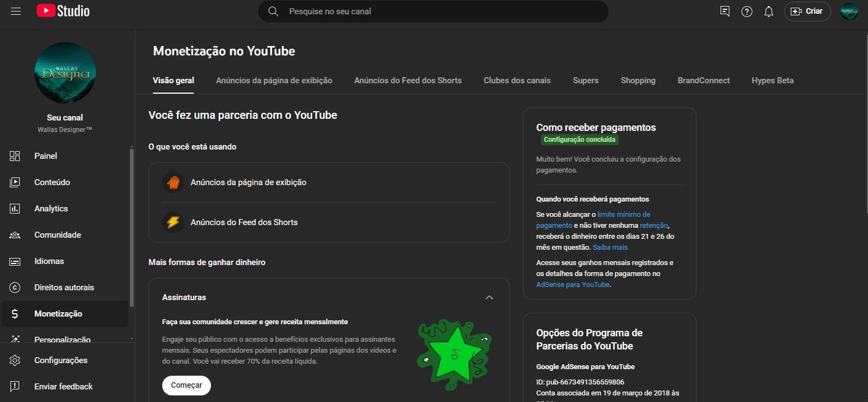
Task: Click the orange watch page ads icon
Action: (x=173, y=182)
